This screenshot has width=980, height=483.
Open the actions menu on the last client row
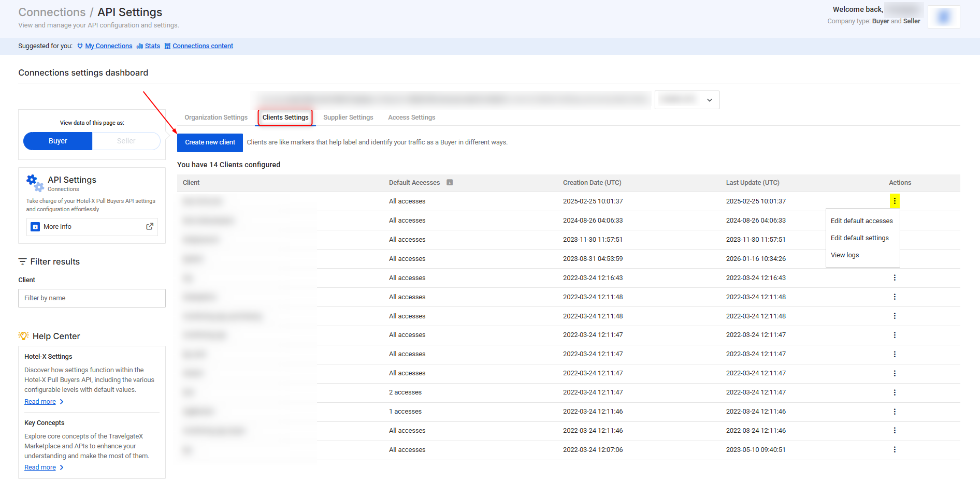click(x=895, y=449)
